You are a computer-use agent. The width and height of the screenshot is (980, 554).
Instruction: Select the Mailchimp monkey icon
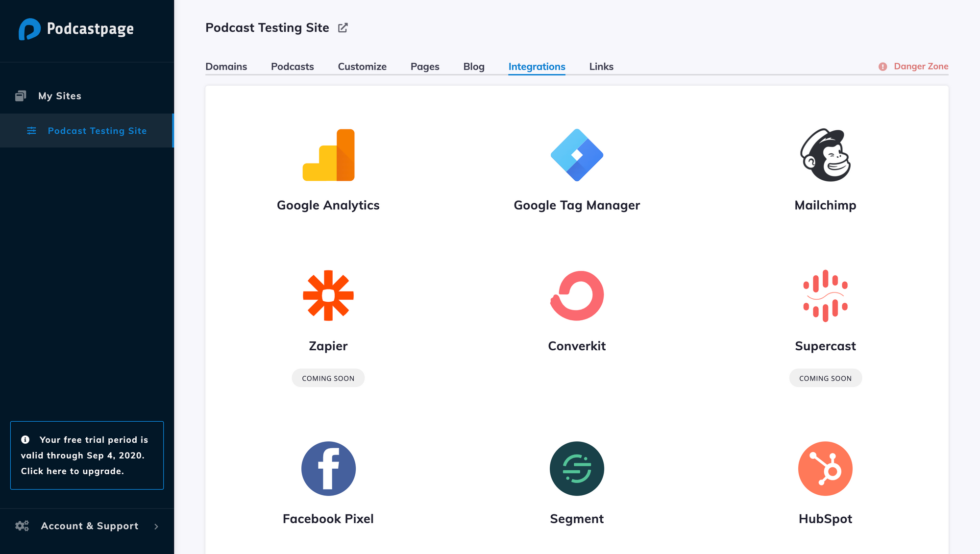[825, 155]
